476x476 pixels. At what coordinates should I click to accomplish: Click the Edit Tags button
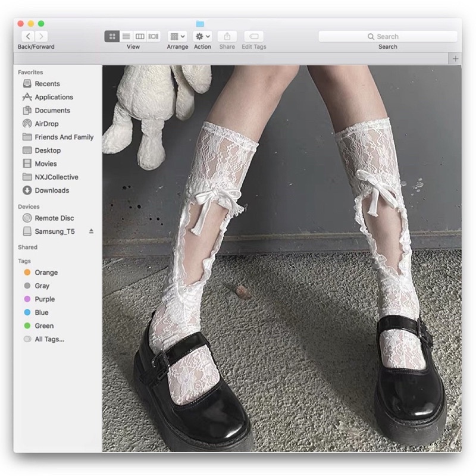[253, 36]
